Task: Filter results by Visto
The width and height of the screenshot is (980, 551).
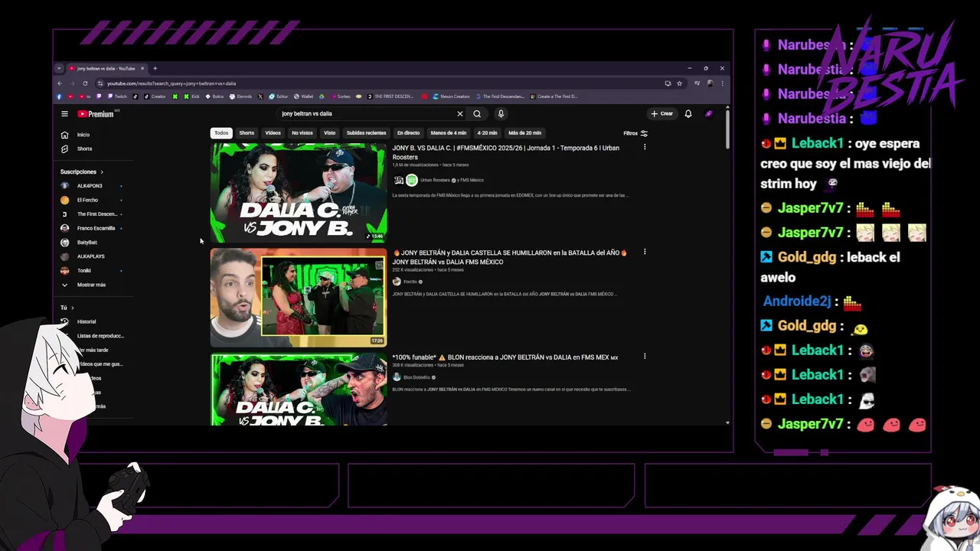Action: 329,133
